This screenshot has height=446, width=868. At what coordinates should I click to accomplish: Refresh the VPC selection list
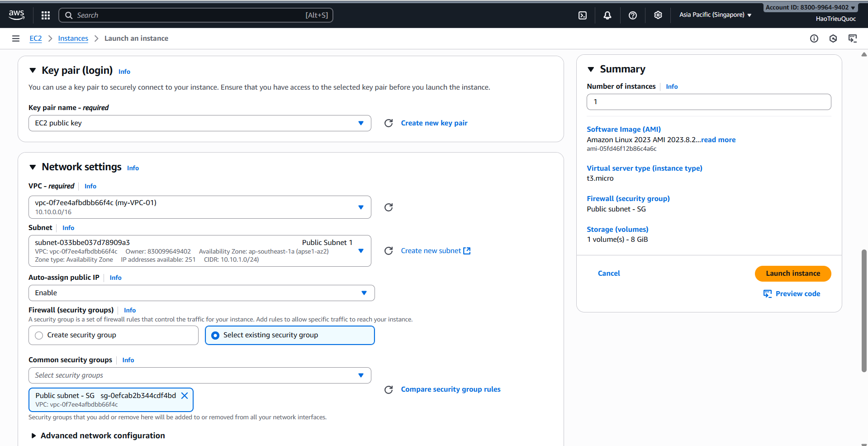click(388, 207)
